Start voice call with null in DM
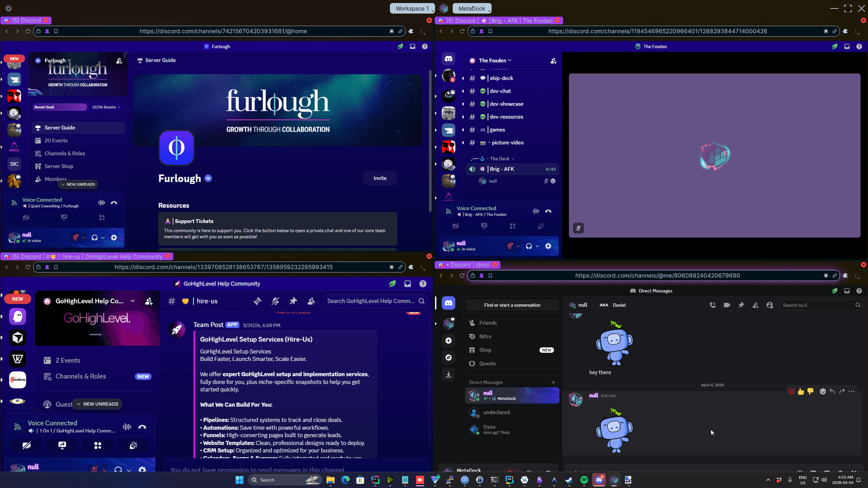Viewport: 868px width, 488px height. [712, 305]
